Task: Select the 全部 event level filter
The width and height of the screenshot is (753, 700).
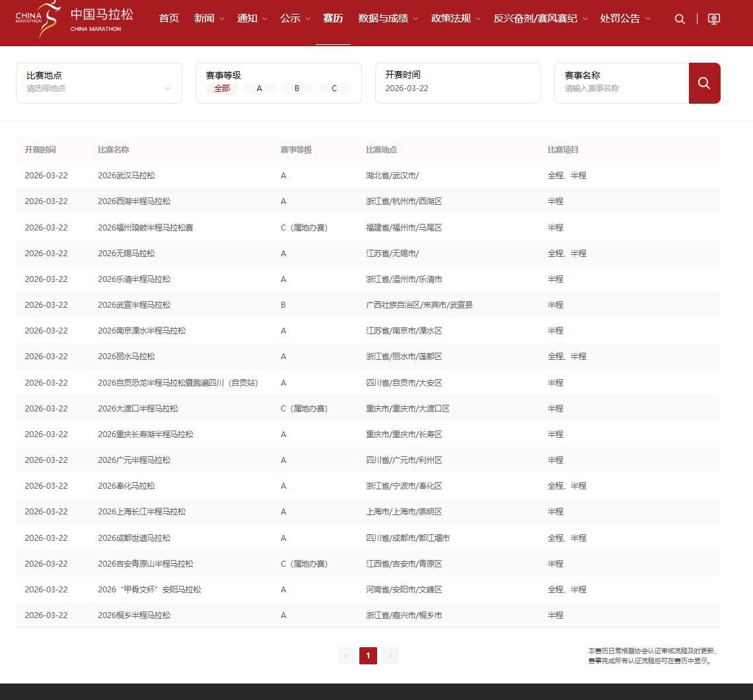Action: (x=222, y=88)
